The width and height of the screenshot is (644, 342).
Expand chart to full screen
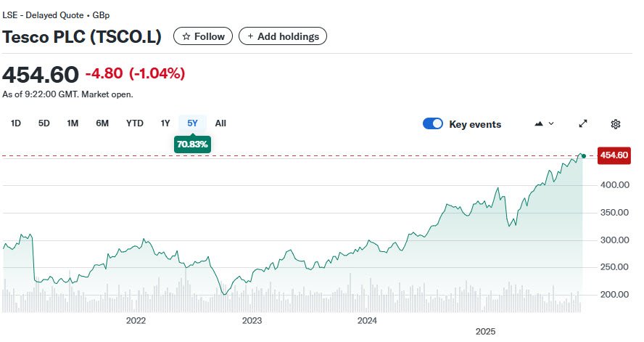(x=583, y=124)
